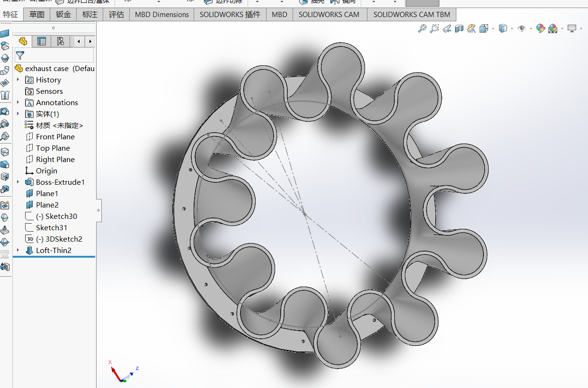
Task: Click the freeform surface tool in sidebar
Action: 5,83
